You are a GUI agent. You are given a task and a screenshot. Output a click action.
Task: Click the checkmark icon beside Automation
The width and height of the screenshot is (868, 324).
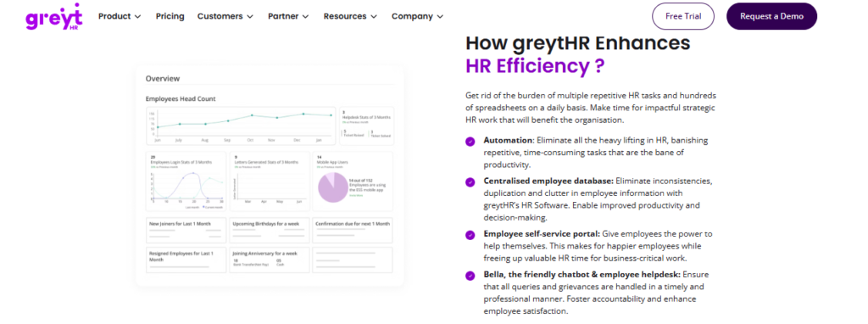(470, 142)
